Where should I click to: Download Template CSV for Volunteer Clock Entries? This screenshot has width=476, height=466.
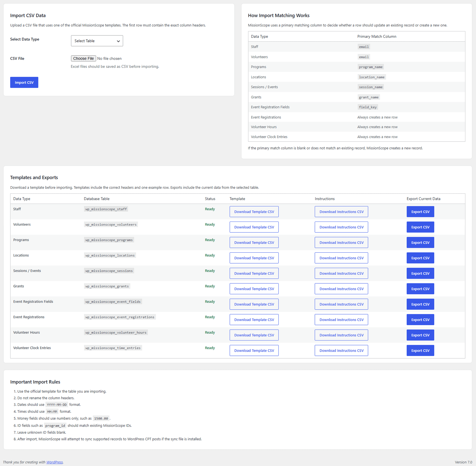254,350
